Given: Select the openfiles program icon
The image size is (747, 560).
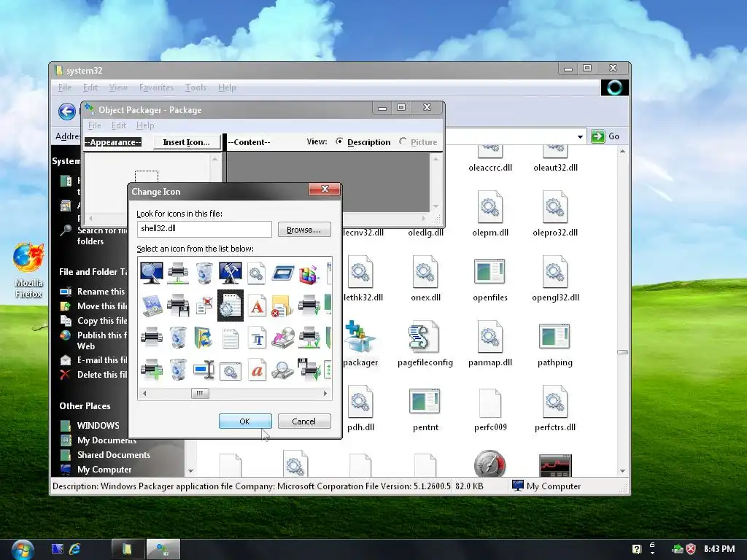Looking at the screenshot, I should pos(489,279).
